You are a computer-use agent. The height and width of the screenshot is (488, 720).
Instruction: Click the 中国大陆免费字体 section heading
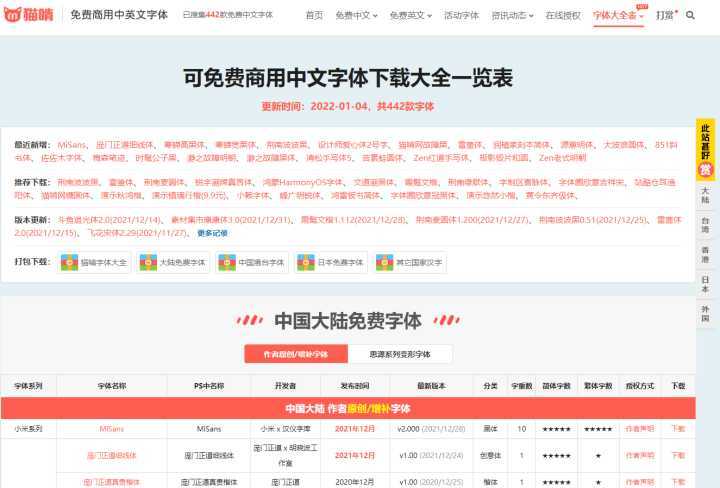click(x=348, y=320)
